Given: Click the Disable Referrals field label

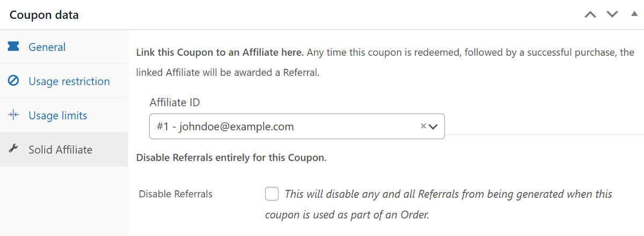Looking at the screenshot, I should (x=175, y=194).
